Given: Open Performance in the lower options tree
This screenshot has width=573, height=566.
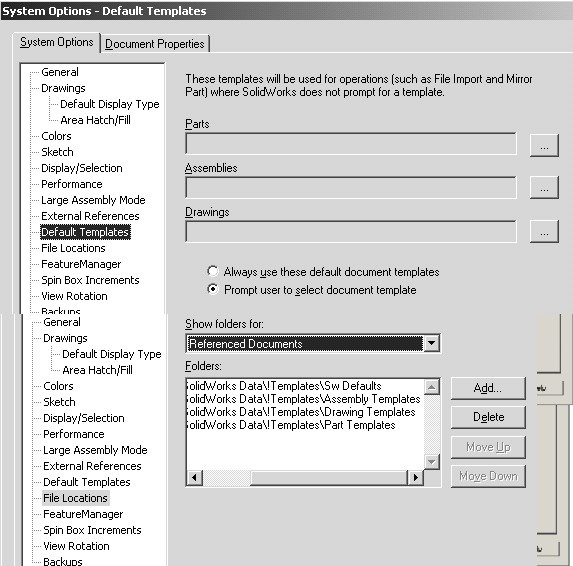Looking at the screenshot, I should pyautogui.click(x=74, y=434).
